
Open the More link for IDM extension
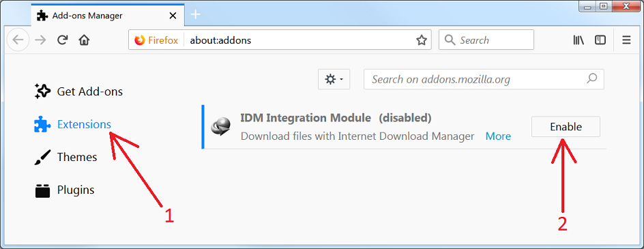click(498, 136)
